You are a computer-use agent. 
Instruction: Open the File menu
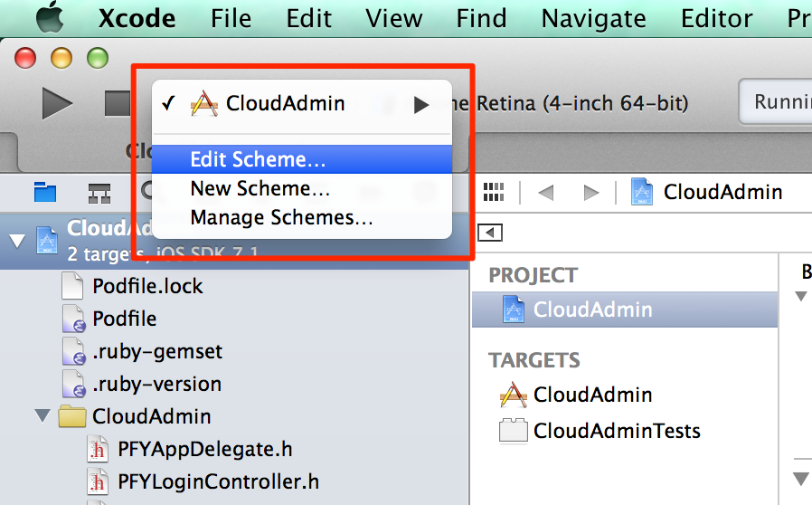point(231,19)
